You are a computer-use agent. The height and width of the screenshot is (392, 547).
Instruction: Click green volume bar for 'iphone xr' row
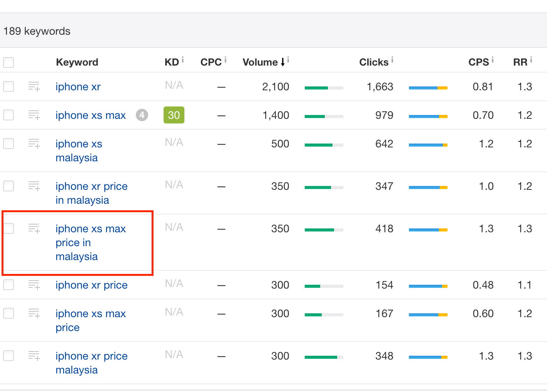(x=324, y=88)
